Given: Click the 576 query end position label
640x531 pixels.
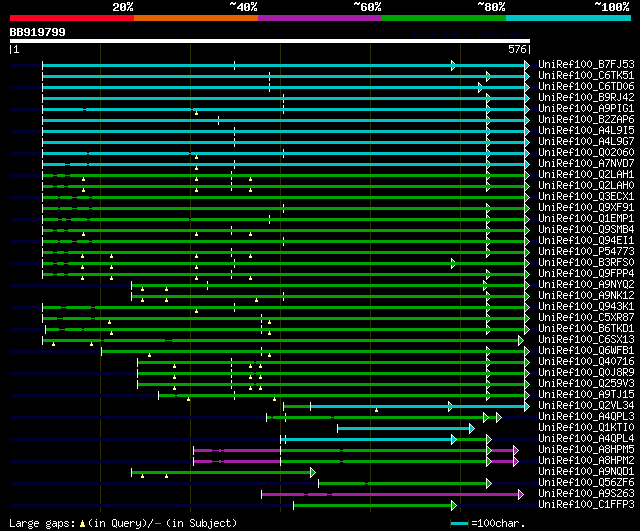Looking at the screenshot, I should (517, 49).
